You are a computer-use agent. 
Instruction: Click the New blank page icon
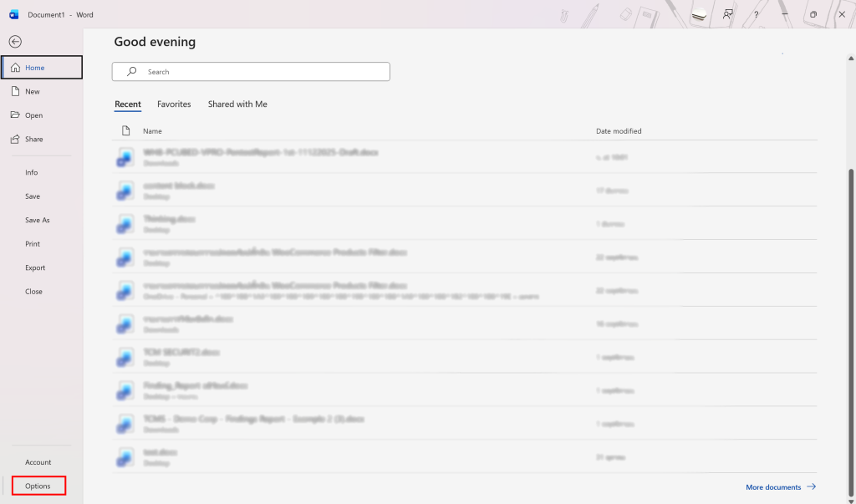coord(15,91)
